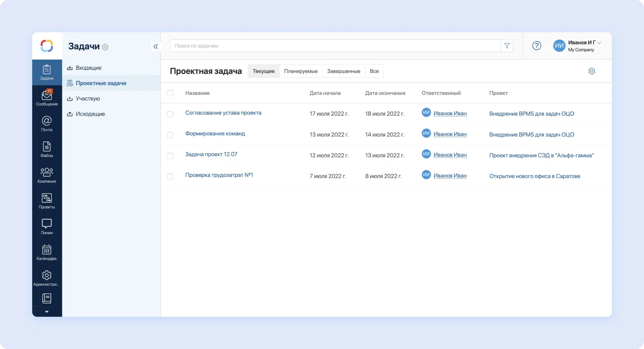Expand the Иванов И Г user menu
644x349 pixels.
[x=582, y=46]
